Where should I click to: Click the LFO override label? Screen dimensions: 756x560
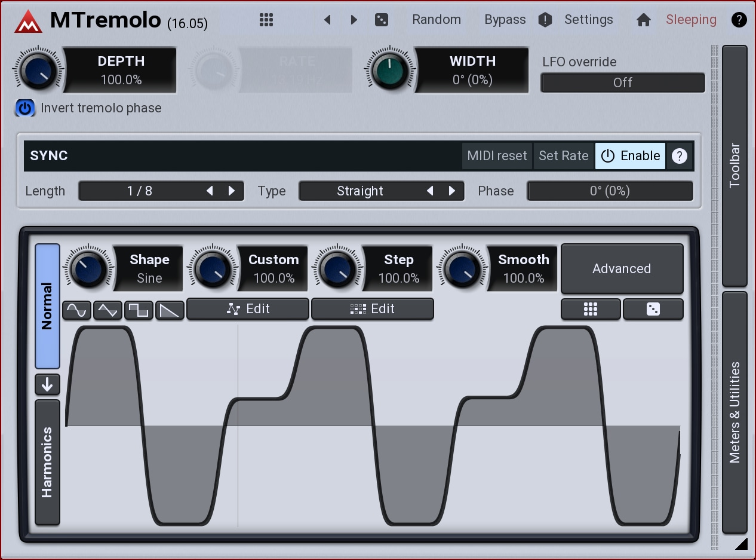coord(579,62)
